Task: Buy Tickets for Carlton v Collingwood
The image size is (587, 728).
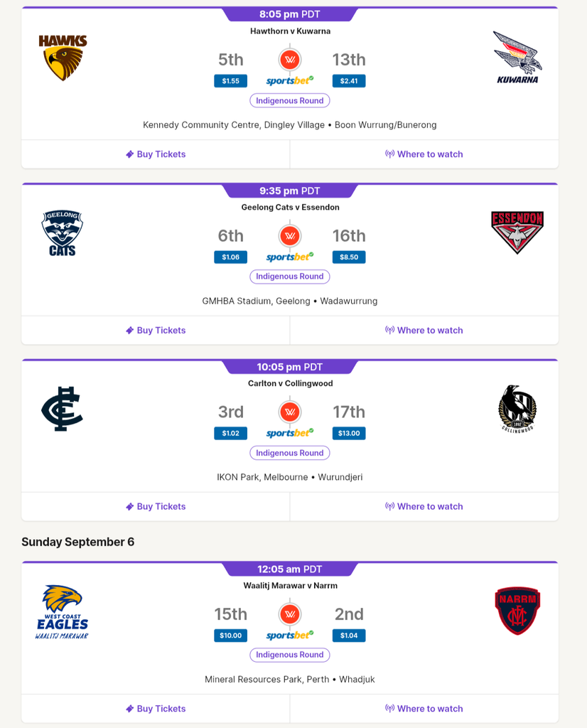Action: pos(156,506)
